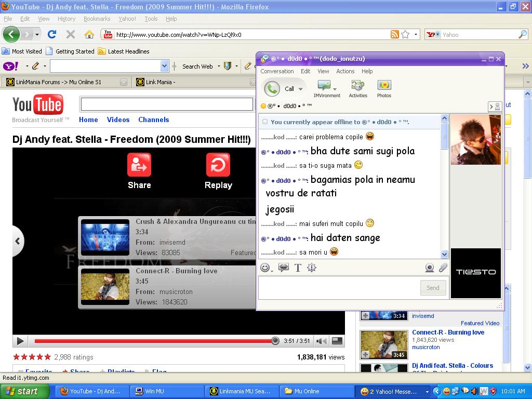Open the Yahoo toolbar search box dropdown
Viewport: 532px width, 399px height.
(x=164, y=66)
